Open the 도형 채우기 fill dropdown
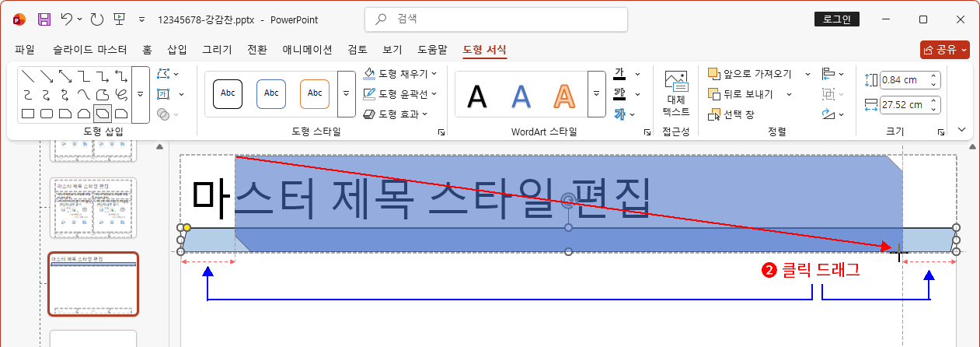This screenshot has height=347, width=980. 399,74
